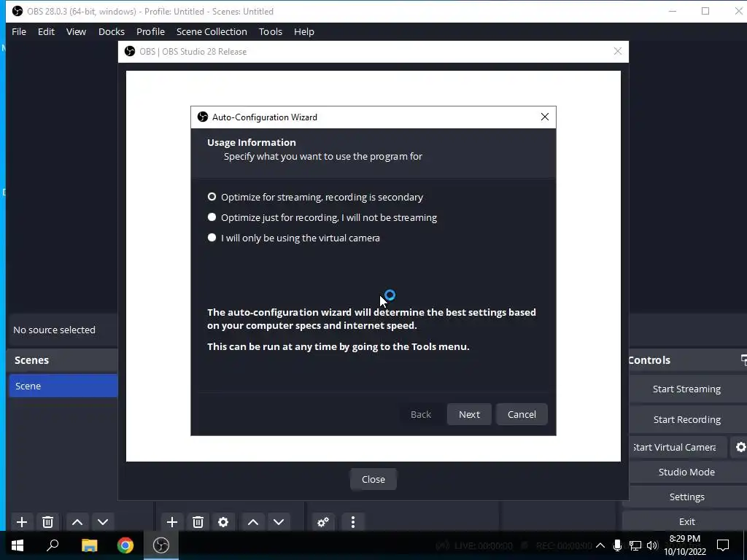The width and height of the screenshot is (747, 560).
Task: Open File Explorer from taskbar
Action: point(89,545)
